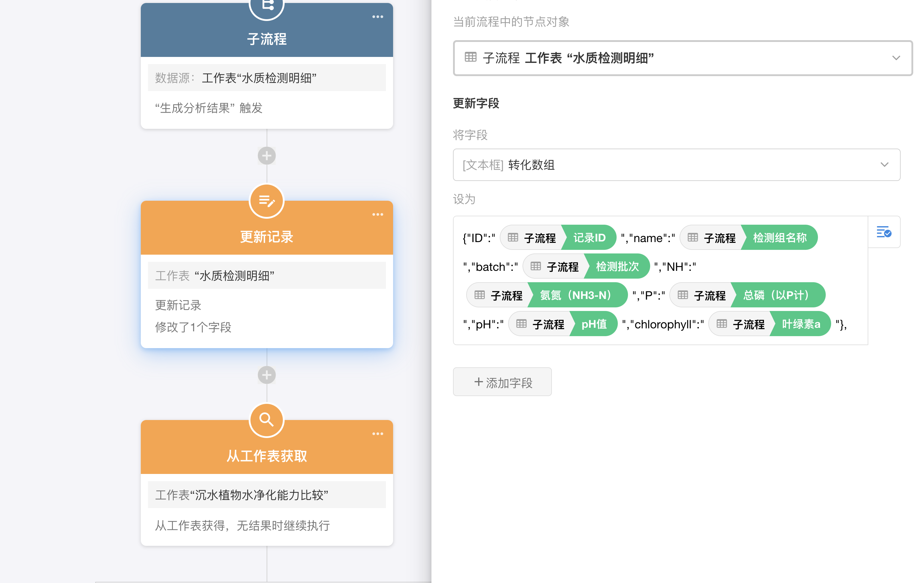The width and height of the screenshot is (924, 583).
Task: Click the field selector icon beside formula box
Action: 884,232
